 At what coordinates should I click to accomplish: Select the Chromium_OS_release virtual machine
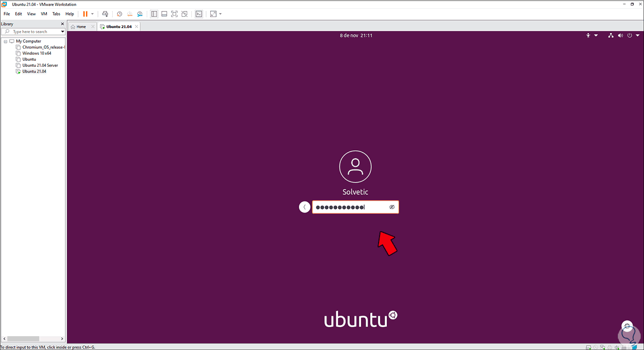tap(44, 47)
